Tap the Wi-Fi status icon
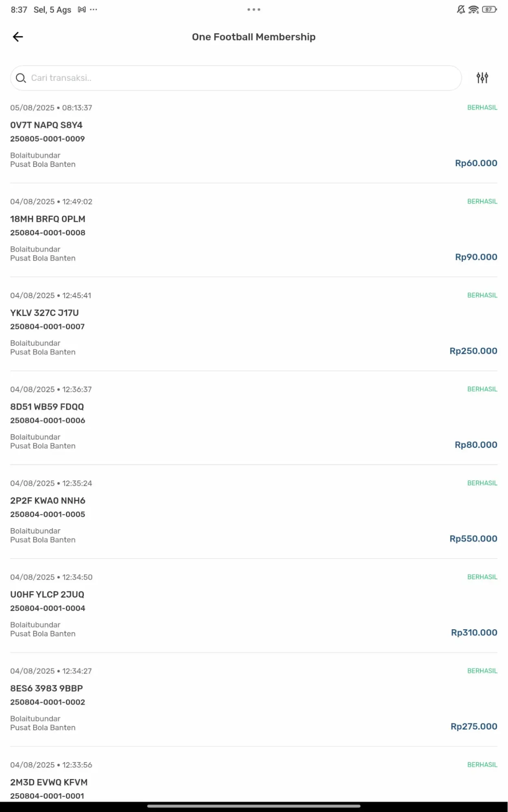The height and width of the screenshot is (812, 508). tap(473, 10)
